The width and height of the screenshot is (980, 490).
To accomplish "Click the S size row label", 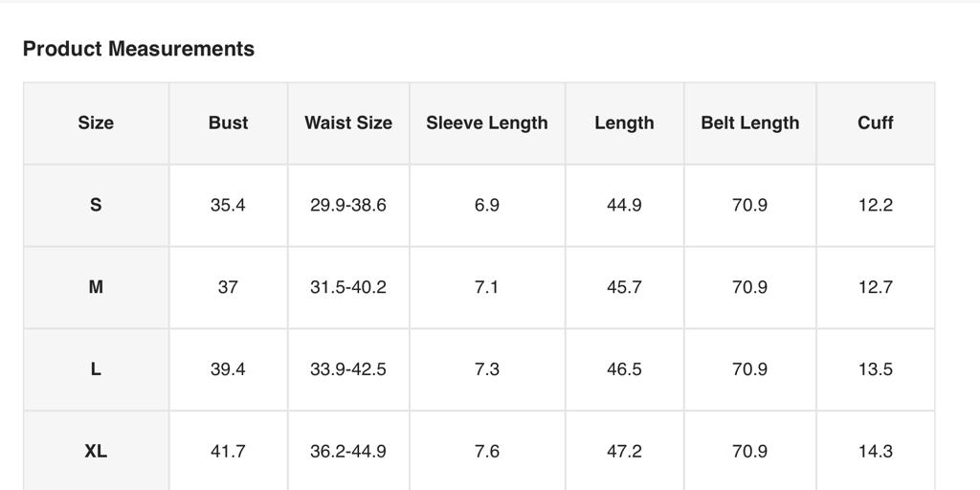I will (x=96, y=205).
